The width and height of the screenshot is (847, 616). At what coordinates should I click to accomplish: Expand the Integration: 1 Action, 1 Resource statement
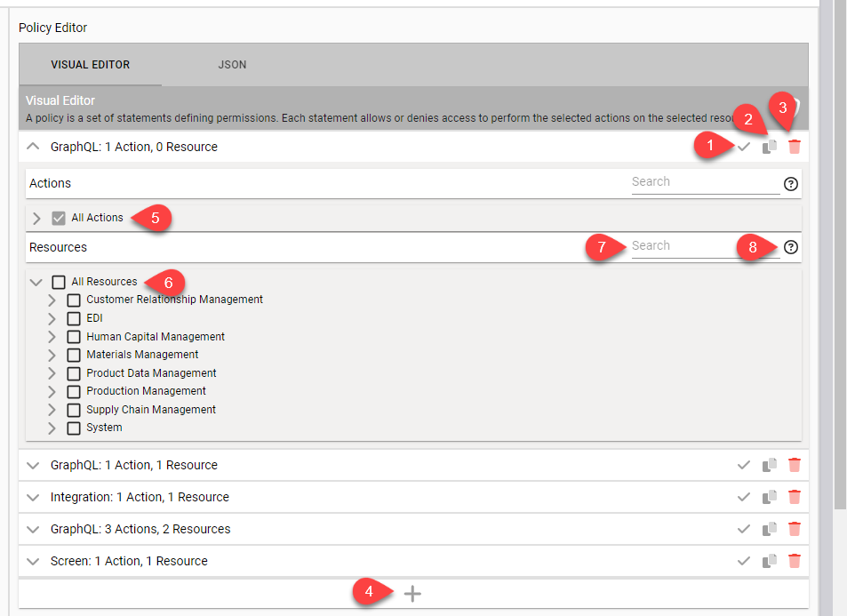pos(34,497)
